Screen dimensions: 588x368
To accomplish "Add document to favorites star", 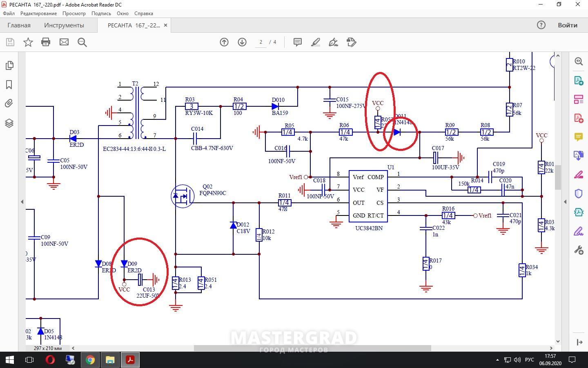I will (28, 42).
